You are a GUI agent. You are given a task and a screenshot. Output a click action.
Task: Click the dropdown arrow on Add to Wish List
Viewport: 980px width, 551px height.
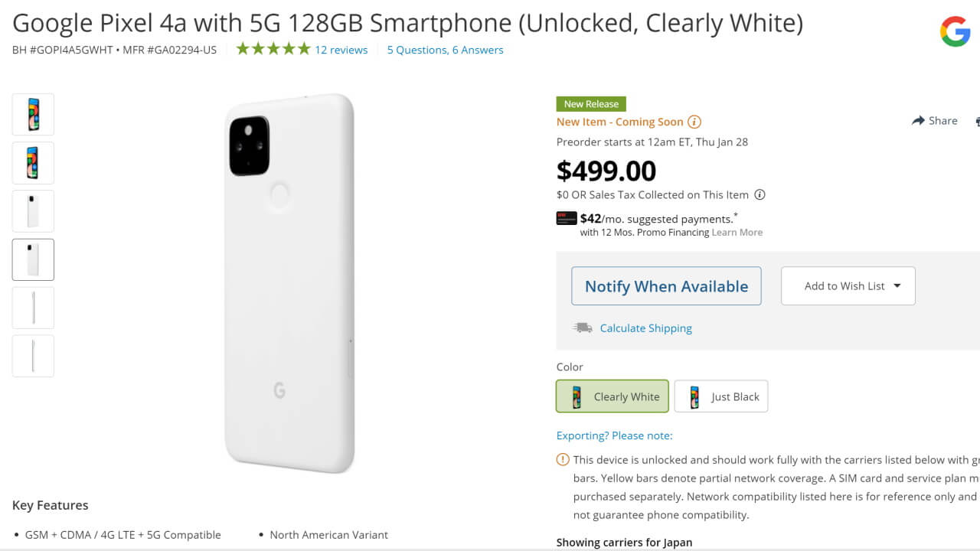[x=897, y=285]
